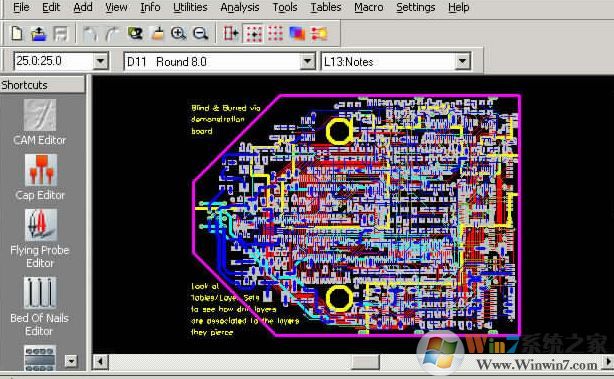Screen dimensions: 614x379
Task: Expand the D11 Round 8.0 aperture dropdown
Action: click(x=308, y=61)
